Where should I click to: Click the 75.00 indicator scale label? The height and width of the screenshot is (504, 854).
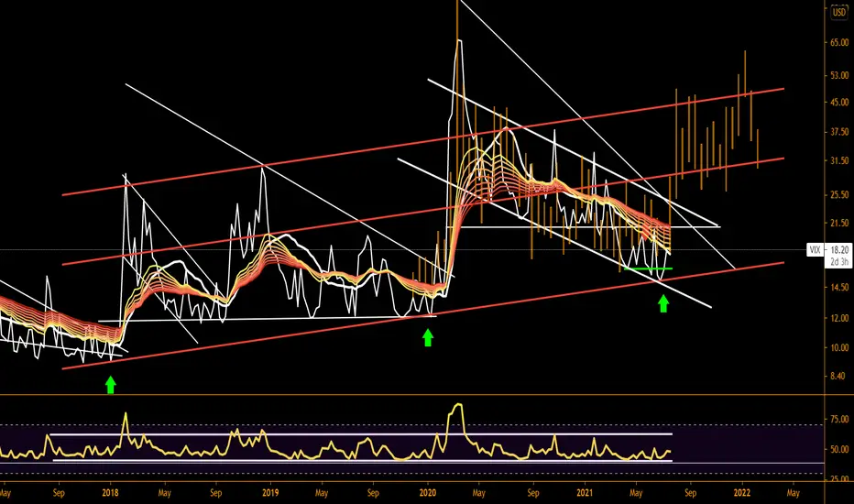[839, 419]
